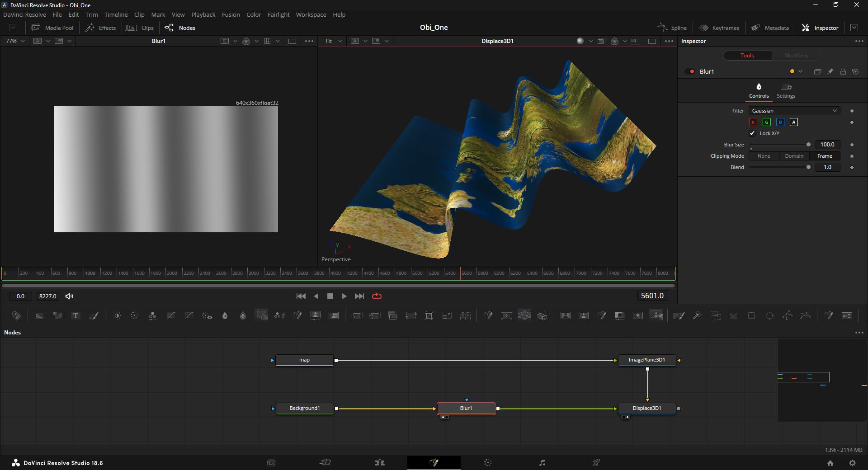Switch to the Media page icon
Screen dimensions: 868x470
271,463
